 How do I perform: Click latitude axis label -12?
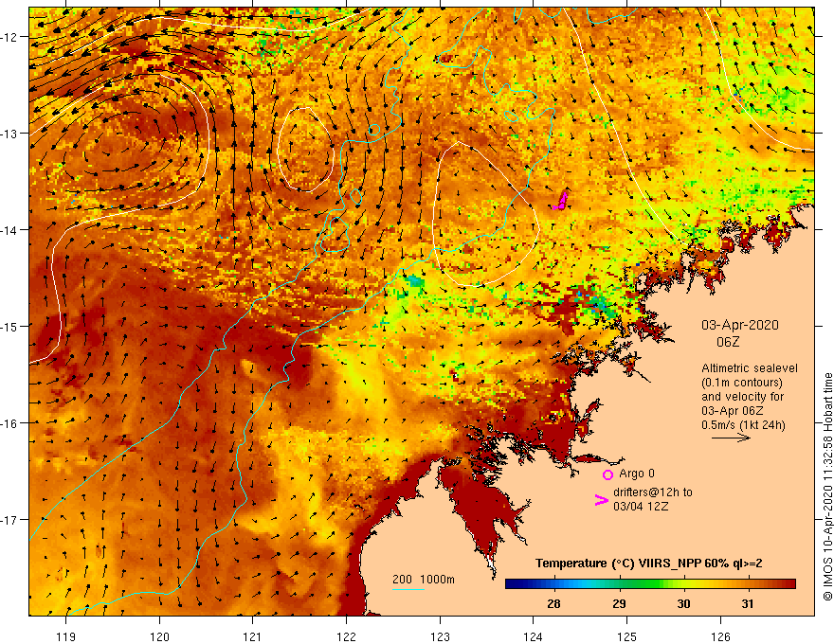point(9,37)
